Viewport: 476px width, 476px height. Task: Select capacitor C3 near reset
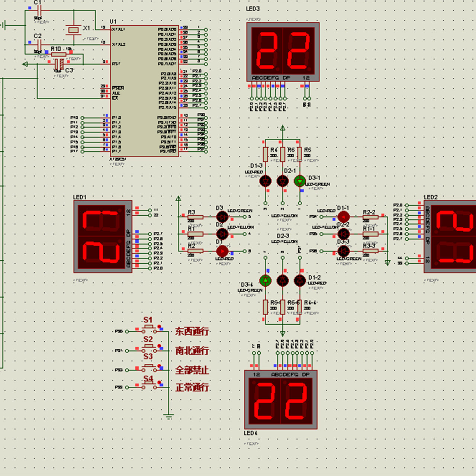[x=58, y=64]
